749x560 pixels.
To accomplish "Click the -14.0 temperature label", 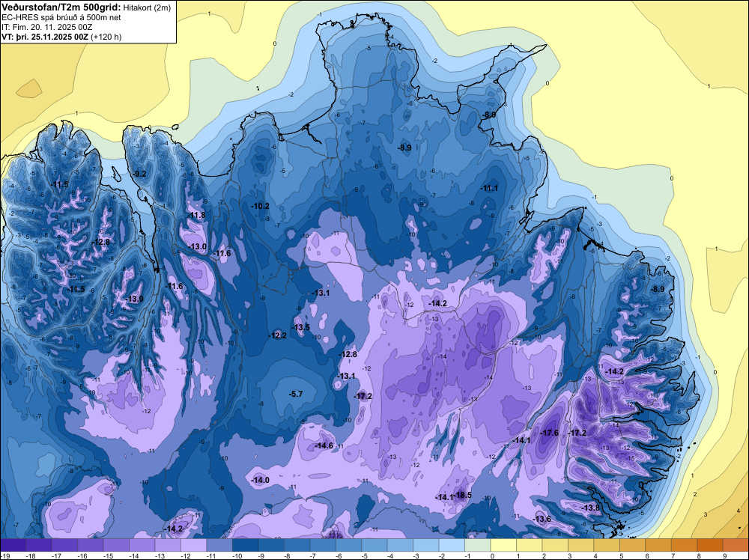I will pos(261,480).
